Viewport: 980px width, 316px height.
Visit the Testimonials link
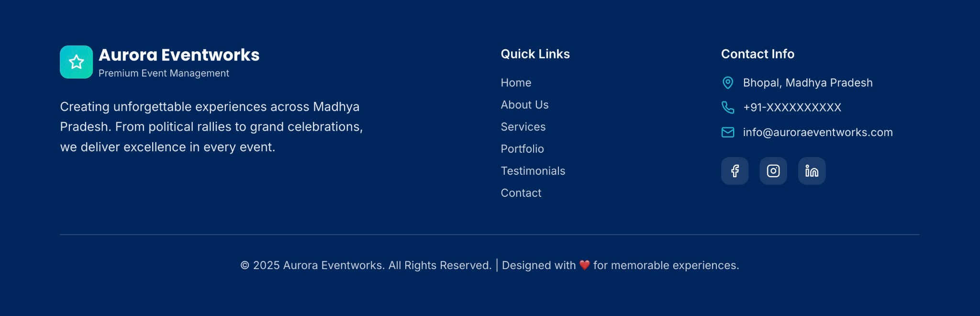pos(533,171)
